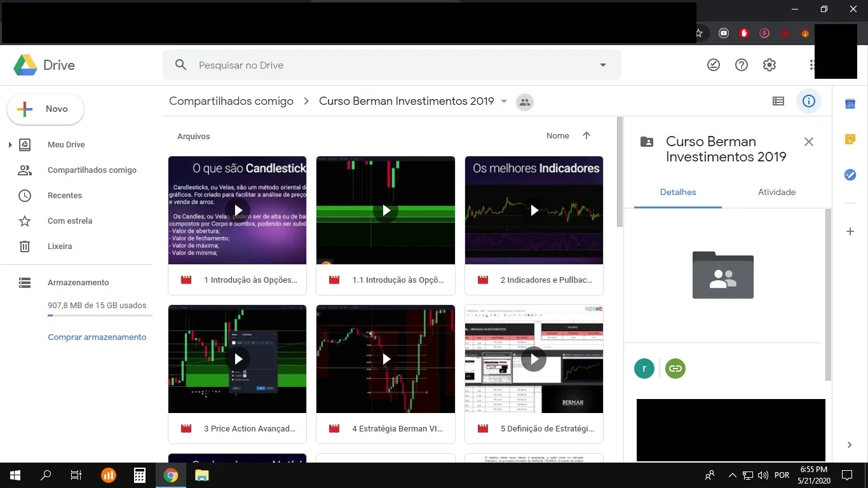Reverse the sort direction arrow
The image size is (868, 488).
tap(587, 135)
